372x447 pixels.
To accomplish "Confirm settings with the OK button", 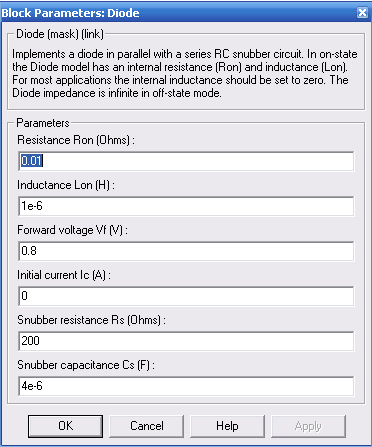I will pyautogui.click(x=65, y=426).
